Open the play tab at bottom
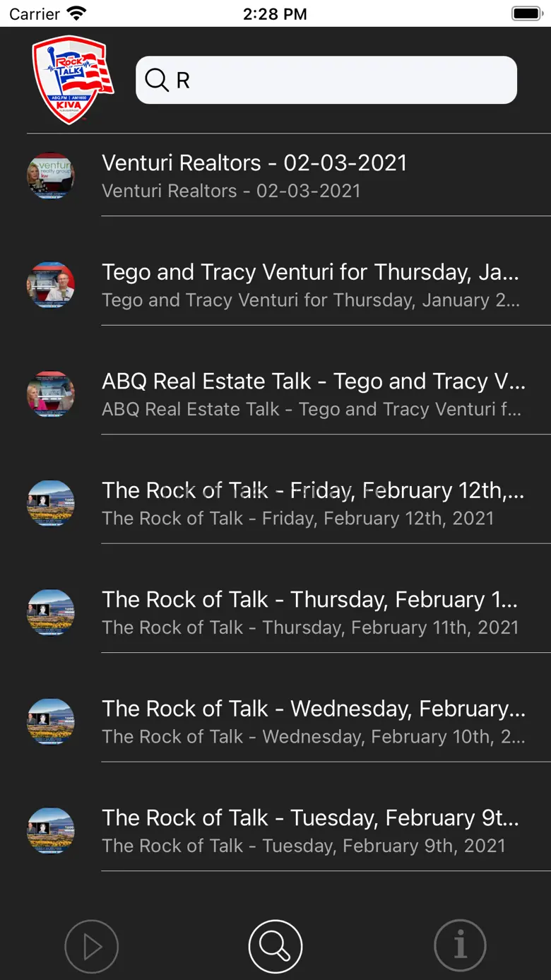The height and width of the screenshot is (980, 551). 92,946
